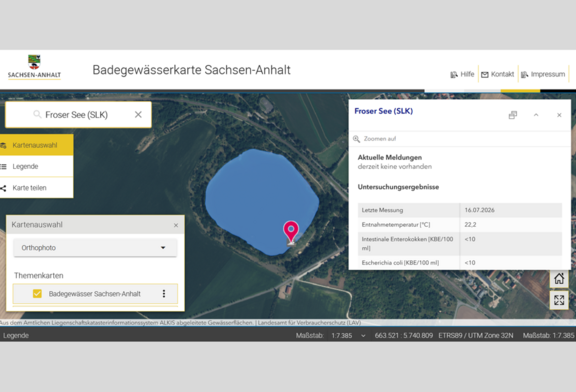Click the Froser See (SLK) popup title

point(384,111)
